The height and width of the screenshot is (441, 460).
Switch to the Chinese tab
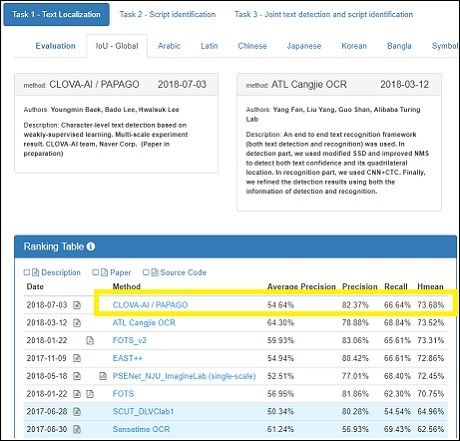[x=252, y=46]
